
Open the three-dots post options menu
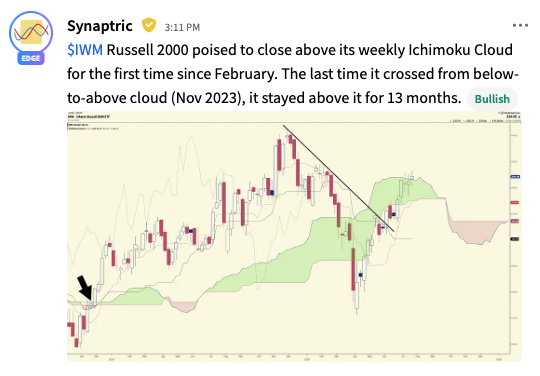[520, 25]
